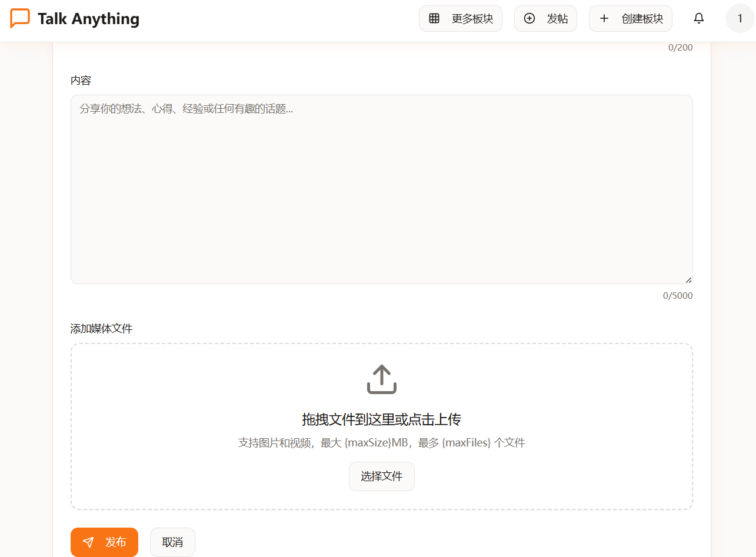This screenshot has width=756, height=557.
Task: Publish the post via 发布
Action: pos(104,542)
